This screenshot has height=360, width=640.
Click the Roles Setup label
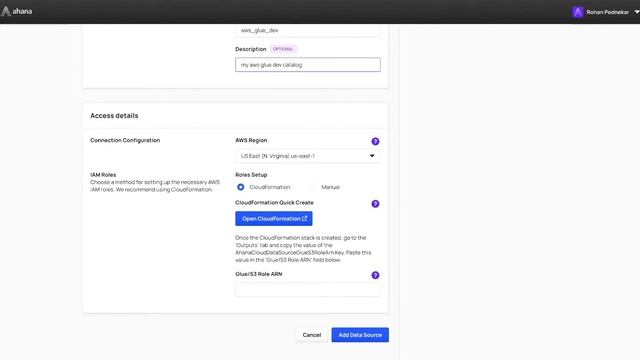click(x=251, y=175)
